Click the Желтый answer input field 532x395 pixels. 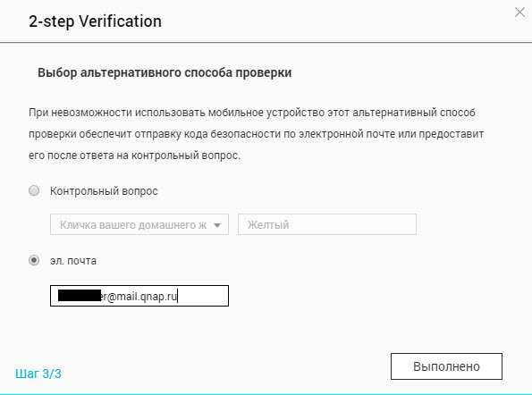[x=327, y=224]
